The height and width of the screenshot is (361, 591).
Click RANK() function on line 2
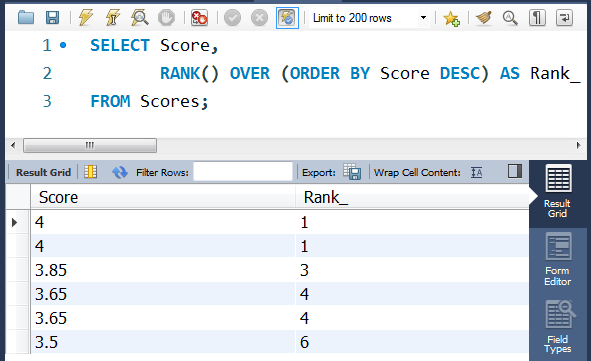[x=189, y=73]
